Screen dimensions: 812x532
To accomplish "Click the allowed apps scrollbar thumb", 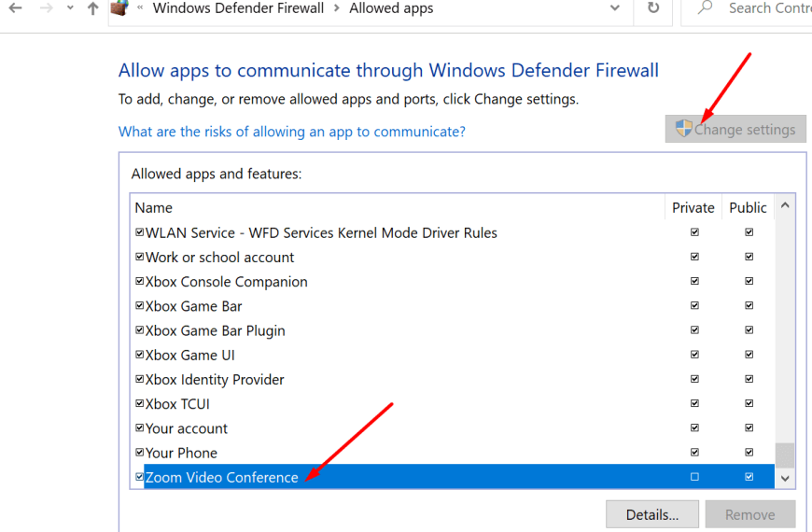I will point(785,455).
